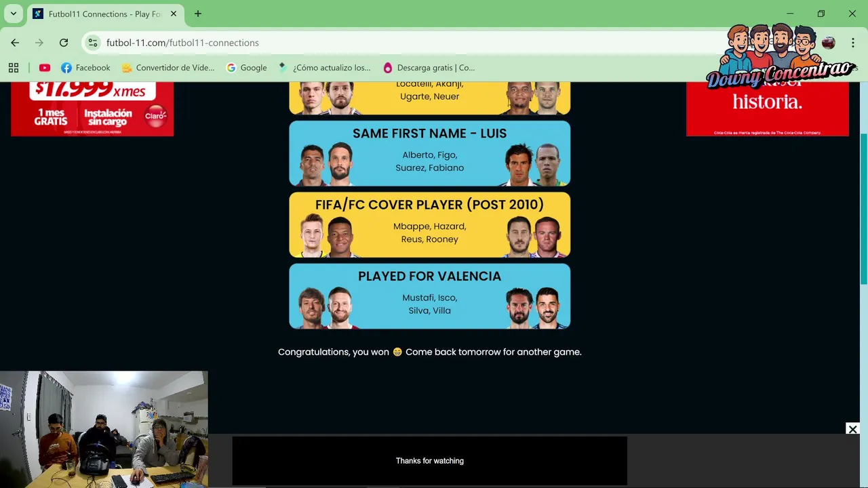This screenshot has width=868, height=488.
Task: Reload the Futbol11 Connections page
Action: (x=64, y=43)
